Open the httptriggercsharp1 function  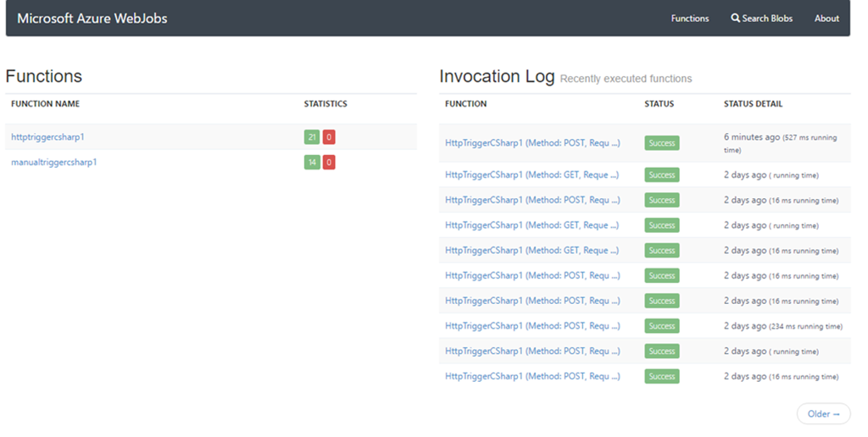coord(47,137)
